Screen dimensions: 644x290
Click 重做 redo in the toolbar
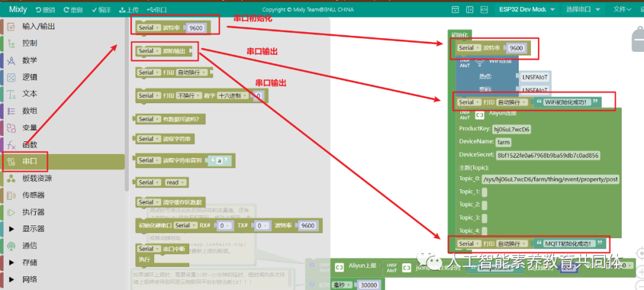tap(73, 10)
